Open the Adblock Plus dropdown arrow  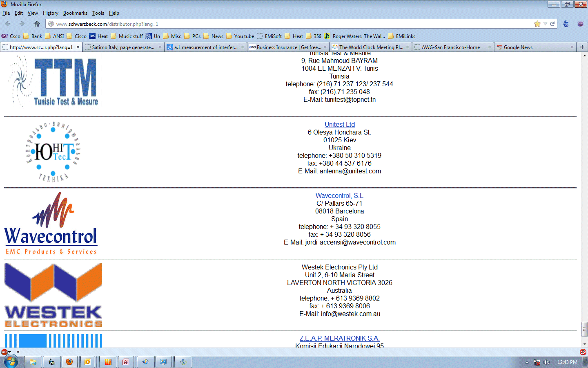click(x=10, y=352)
